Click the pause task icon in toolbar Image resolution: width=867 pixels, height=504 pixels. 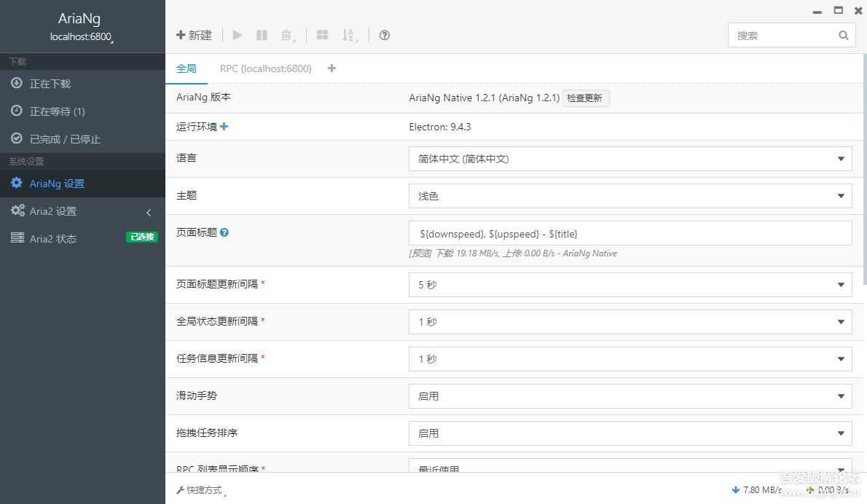coord(262,35)
